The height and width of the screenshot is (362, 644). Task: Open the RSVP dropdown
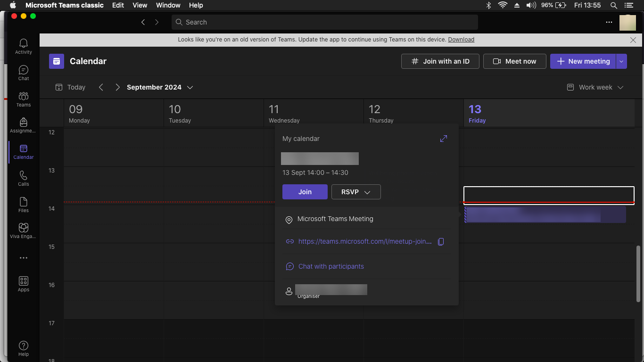click(x=356, y=192)
